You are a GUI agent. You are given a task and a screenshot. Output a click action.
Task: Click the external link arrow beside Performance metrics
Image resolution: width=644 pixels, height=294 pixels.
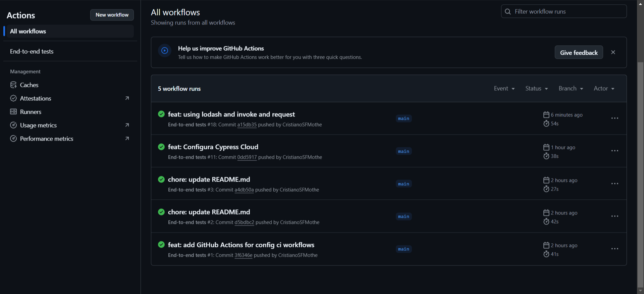[127, 139]
